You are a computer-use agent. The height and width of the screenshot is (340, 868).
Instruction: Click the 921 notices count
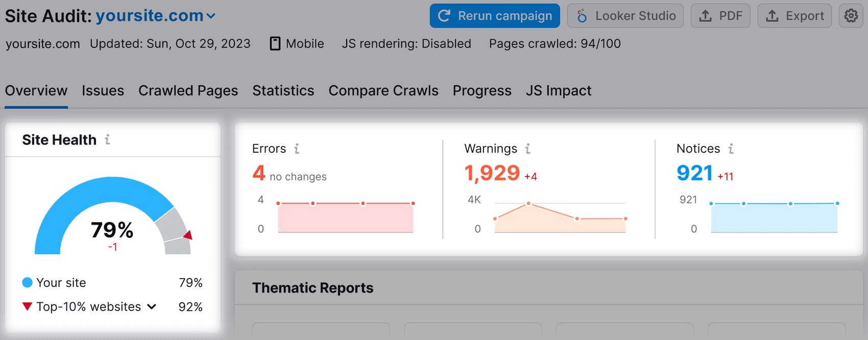tap(694, 173)
